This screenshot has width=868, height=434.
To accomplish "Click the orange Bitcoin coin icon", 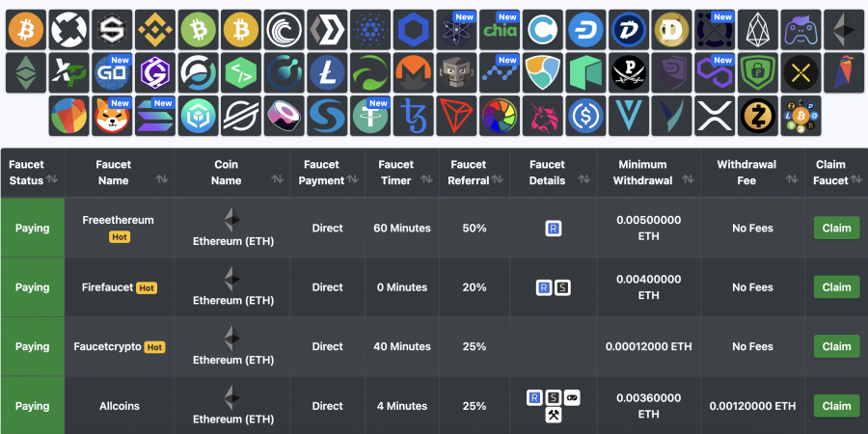I will (26, 31).
